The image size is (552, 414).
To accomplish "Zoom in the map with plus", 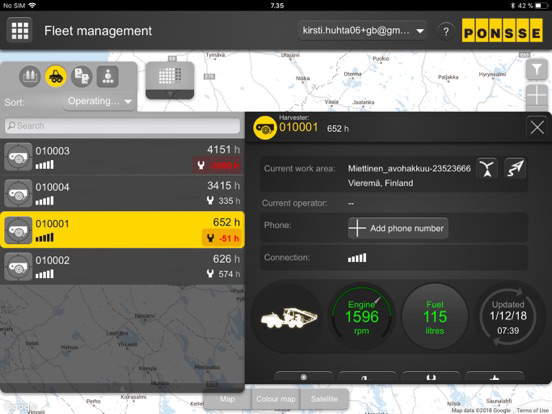I will pos(537,95).
